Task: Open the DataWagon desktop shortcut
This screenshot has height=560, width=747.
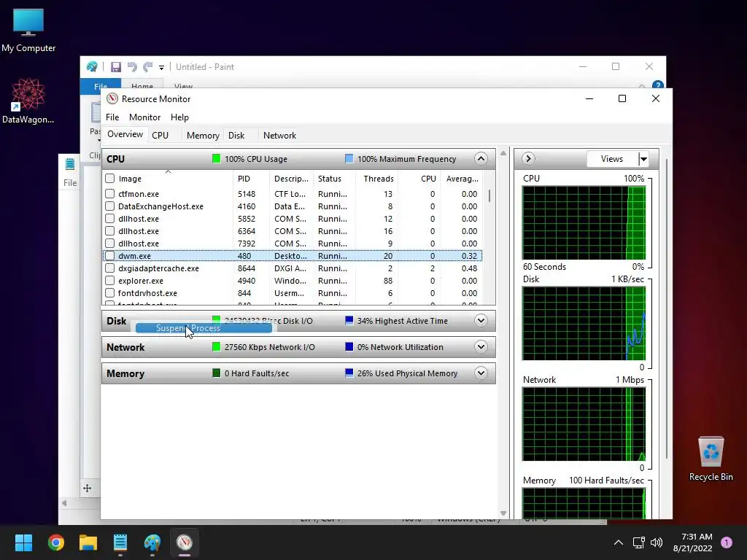Action: click(x=28, y=101)
